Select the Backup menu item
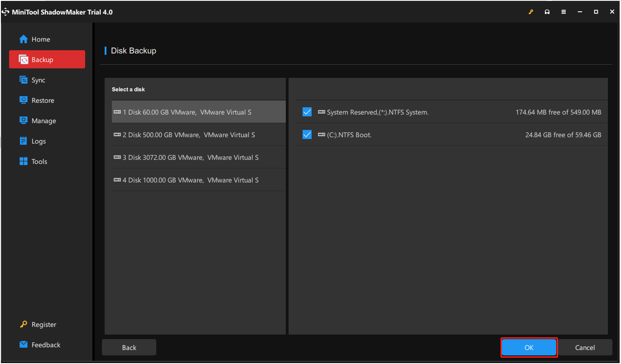This screenshot has height=364, width=621. tap(47, 59)
